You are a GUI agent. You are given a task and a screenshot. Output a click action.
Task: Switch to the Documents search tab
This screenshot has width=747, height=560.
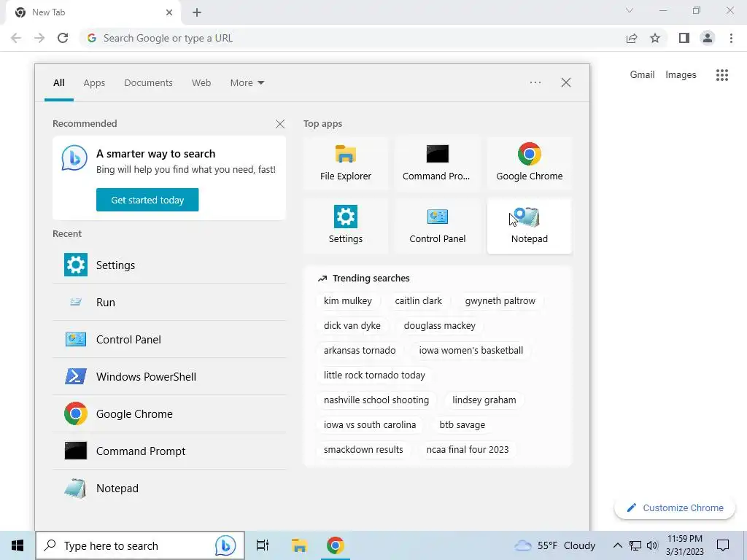[x=148, y=83]
